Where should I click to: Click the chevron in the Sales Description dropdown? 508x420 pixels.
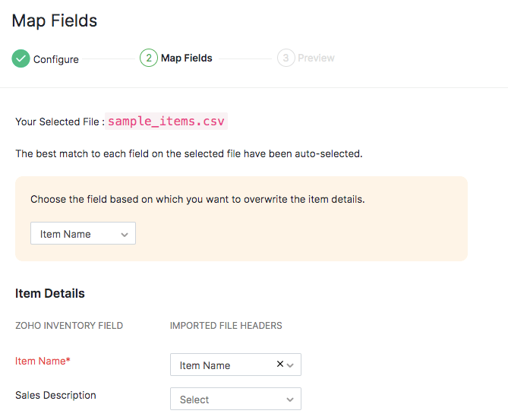290,399
